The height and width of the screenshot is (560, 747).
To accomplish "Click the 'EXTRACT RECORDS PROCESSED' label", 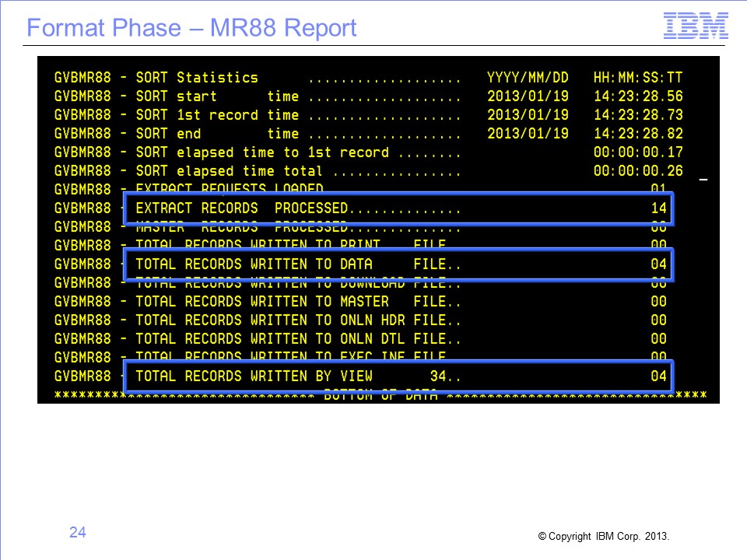I will 242,208.
